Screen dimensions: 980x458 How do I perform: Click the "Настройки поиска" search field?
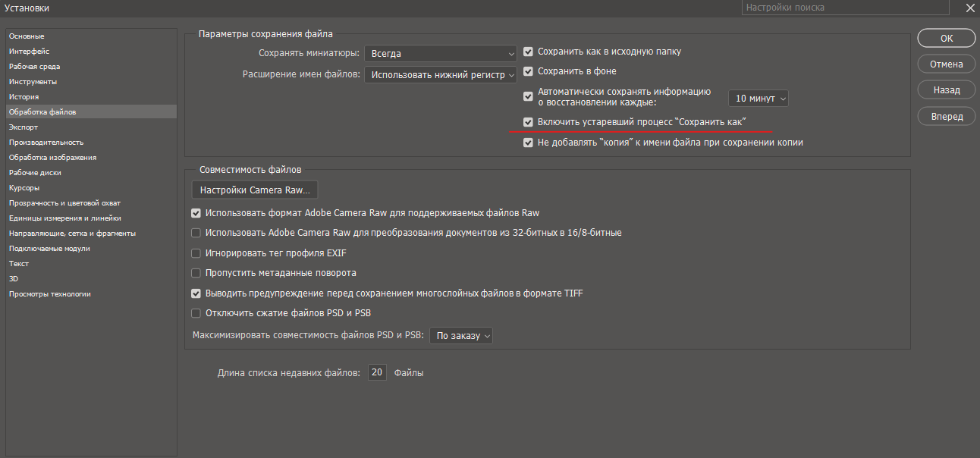[845, 8]
